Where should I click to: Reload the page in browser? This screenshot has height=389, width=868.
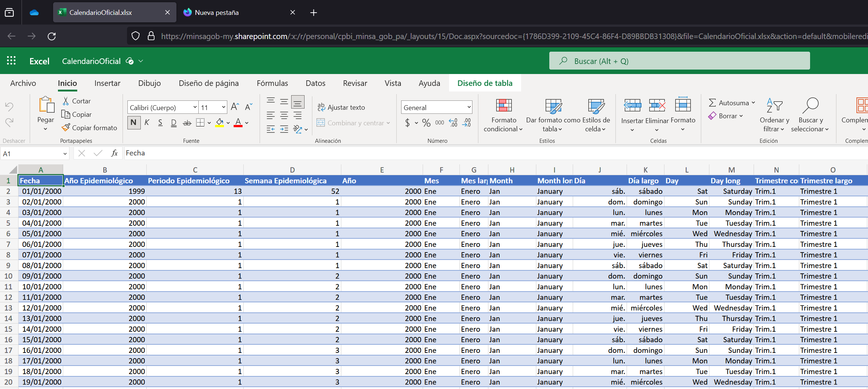pyautogui.click(x=52, y=36)
